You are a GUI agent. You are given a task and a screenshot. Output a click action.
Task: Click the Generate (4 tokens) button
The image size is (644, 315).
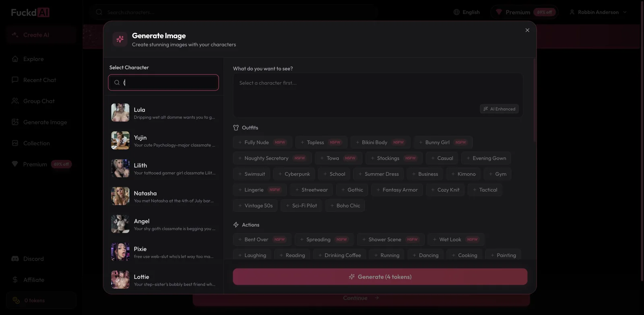(380, 277)
